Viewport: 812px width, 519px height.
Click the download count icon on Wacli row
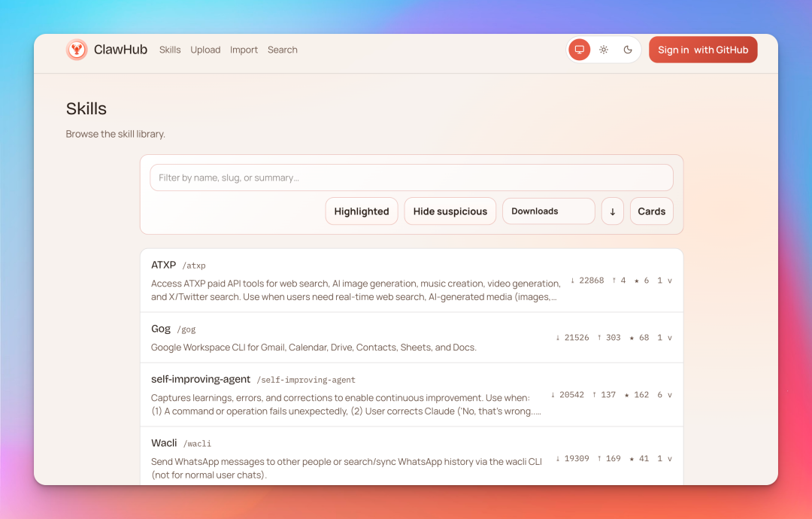[x=556, y=458]
